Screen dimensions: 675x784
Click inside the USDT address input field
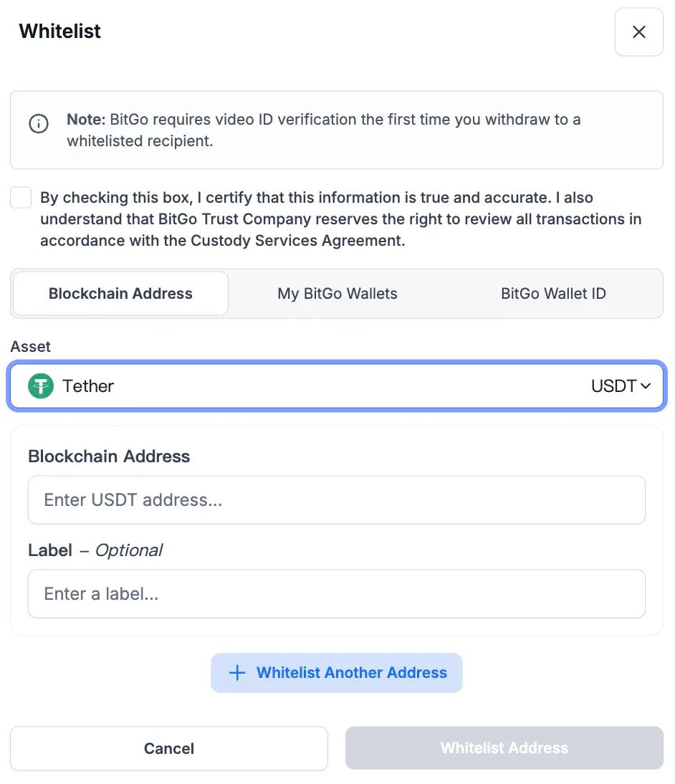point(337,499)
